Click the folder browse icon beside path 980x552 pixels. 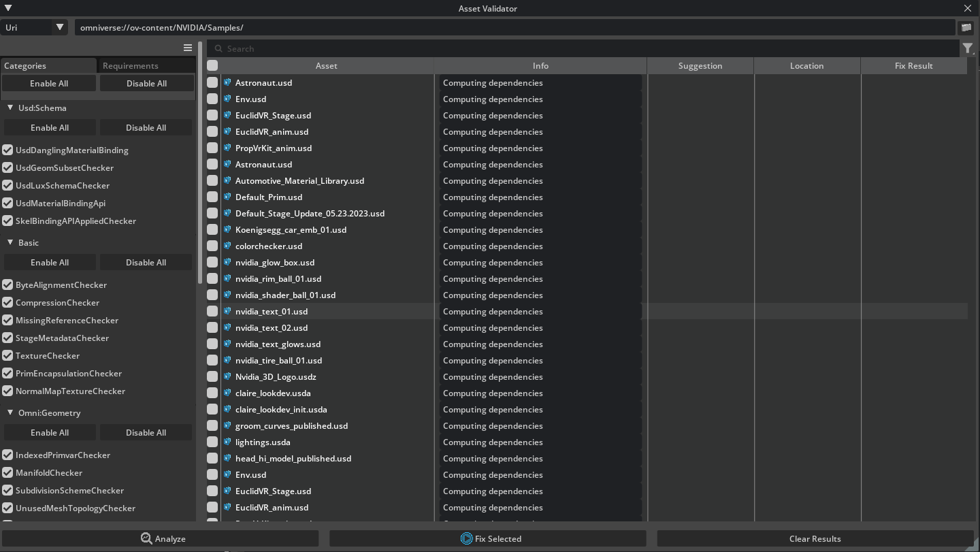966,28
